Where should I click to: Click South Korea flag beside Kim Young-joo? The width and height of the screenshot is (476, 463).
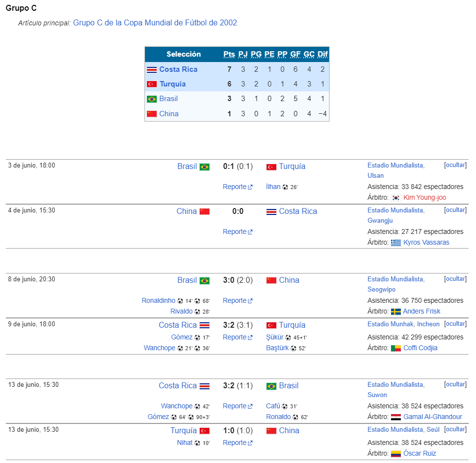[x=395, y=198]
